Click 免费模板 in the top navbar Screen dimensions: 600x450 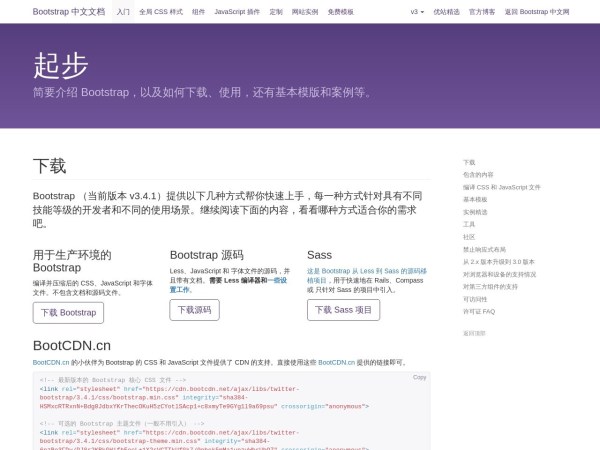[x=341, y=12]
